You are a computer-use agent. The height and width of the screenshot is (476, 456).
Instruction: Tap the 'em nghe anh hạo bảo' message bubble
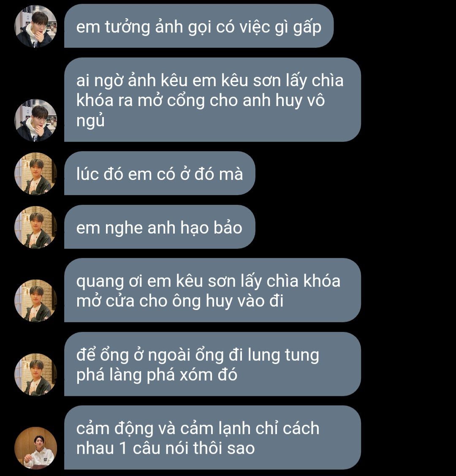pos(160,227)
